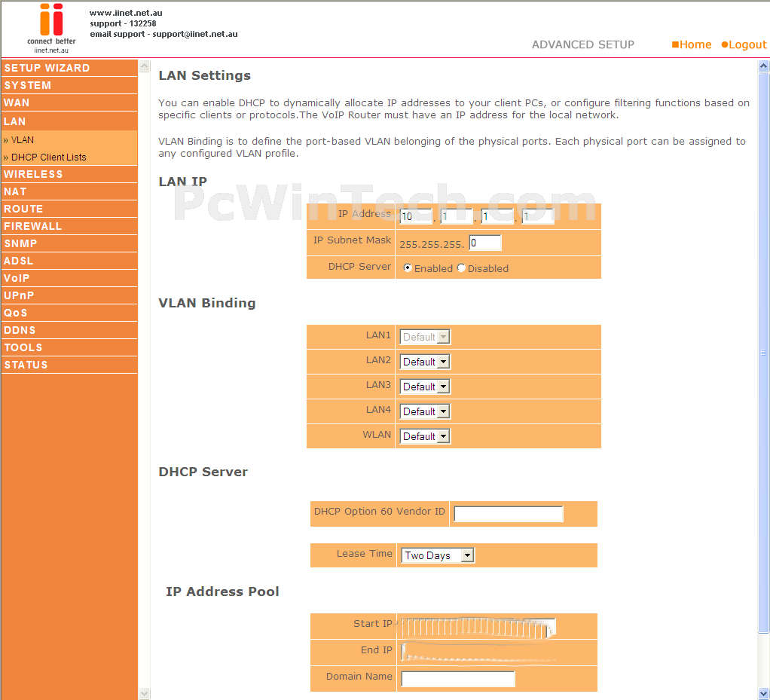Click the IP Subnet Mask last octet field
770x700 pixels.
[x=485, y=243]
